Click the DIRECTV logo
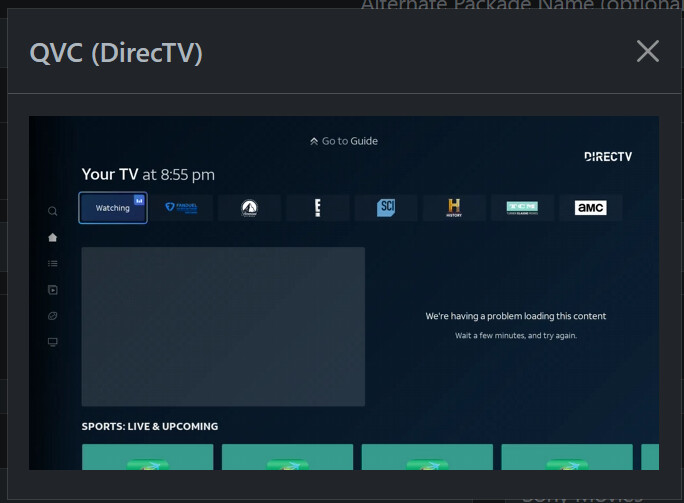 607,156
